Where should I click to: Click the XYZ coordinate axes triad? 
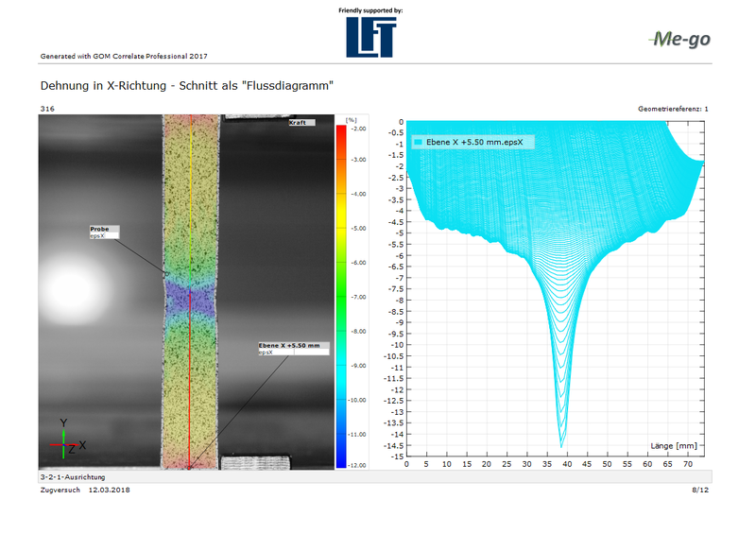pyautogui.click(x=65, y=439)
